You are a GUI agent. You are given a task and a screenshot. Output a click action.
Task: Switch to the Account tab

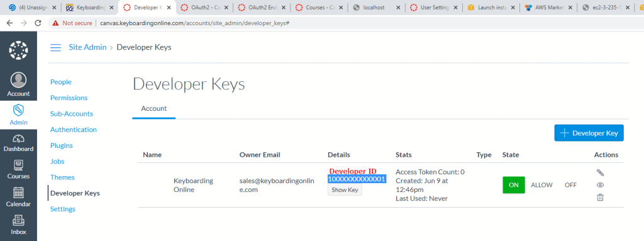154,109
